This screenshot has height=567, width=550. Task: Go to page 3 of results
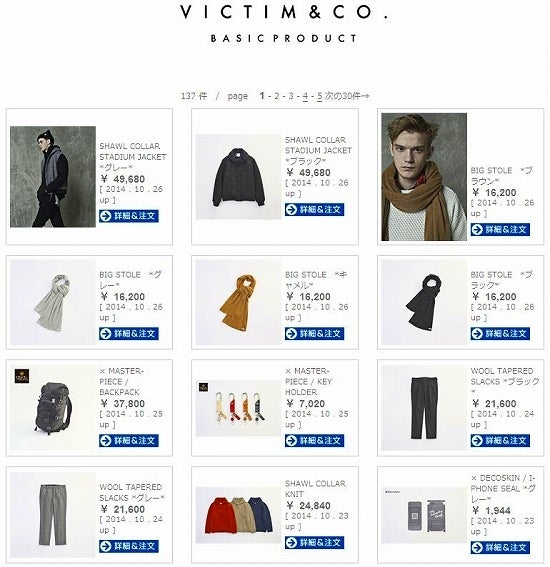[291, 96]
